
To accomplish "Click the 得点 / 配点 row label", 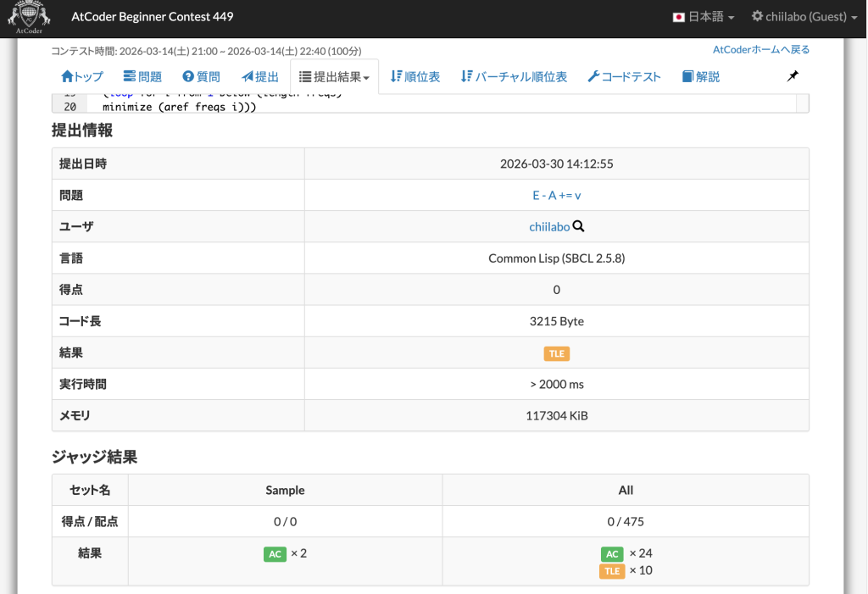I will (90, 521).
